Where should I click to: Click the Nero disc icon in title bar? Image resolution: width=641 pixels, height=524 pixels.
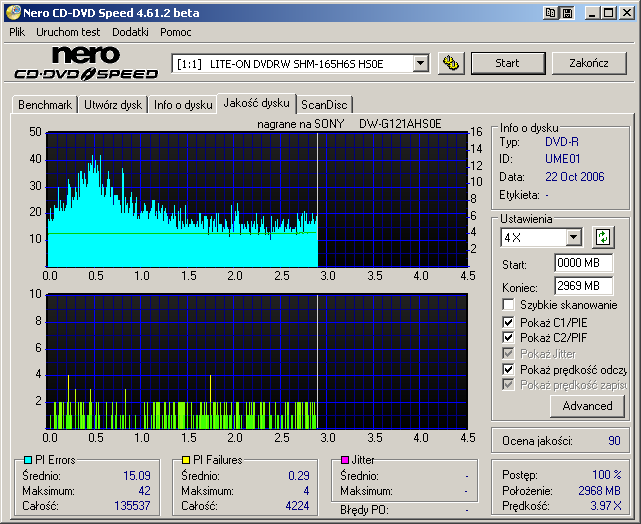pos(13,13)
